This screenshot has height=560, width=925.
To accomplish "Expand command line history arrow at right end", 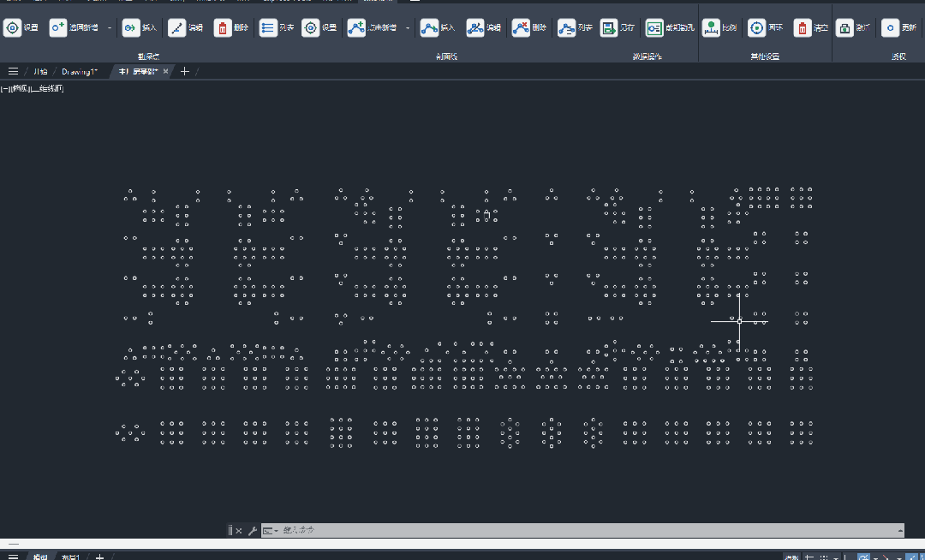I will (x=900, y=531).
